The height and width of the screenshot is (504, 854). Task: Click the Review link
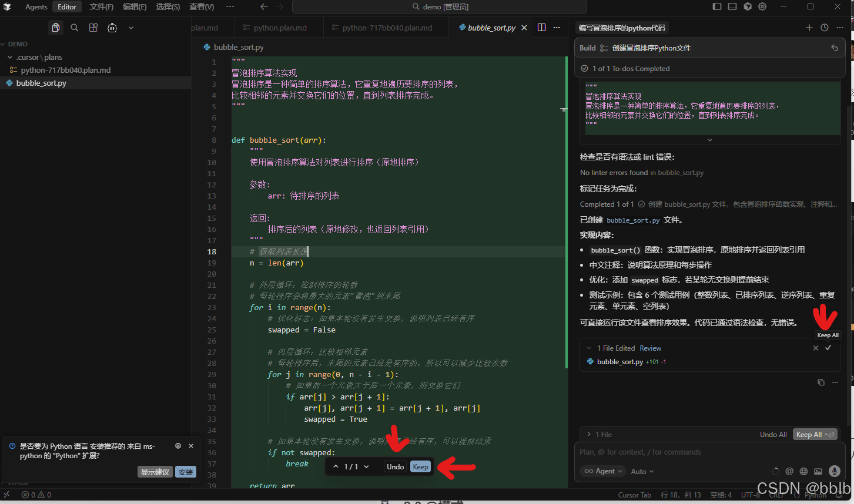coord(651,348)
